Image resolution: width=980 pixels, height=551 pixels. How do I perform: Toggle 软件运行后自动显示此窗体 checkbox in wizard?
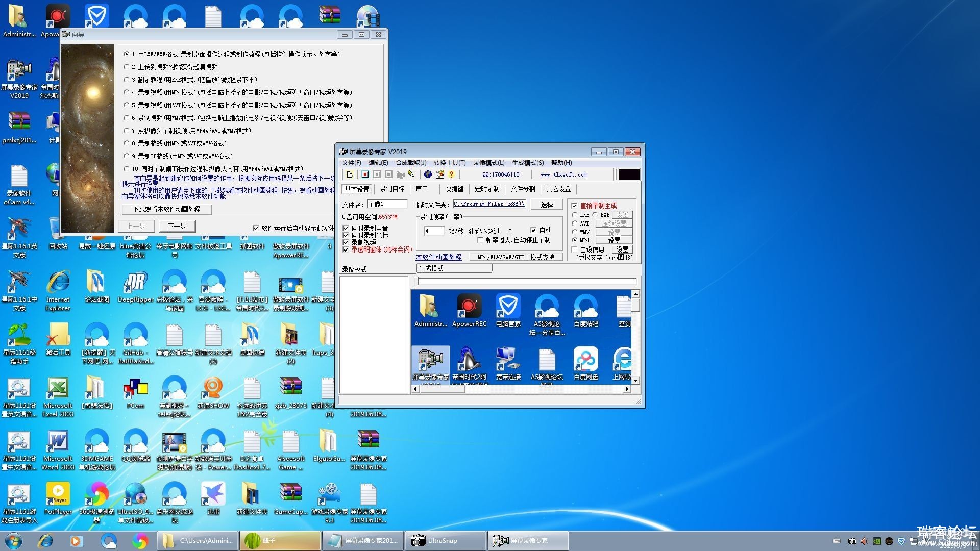pyautogui.click(x=256, y=228)
